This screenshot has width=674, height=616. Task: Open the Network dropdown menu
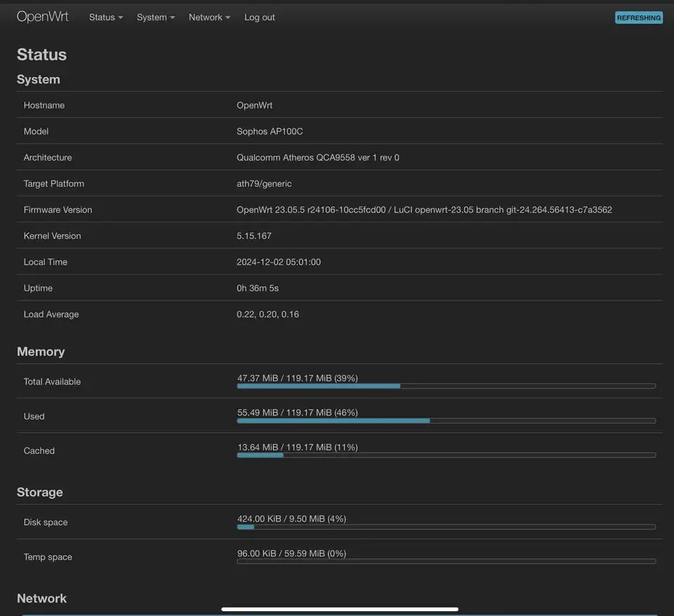click(x=209, y=17)
